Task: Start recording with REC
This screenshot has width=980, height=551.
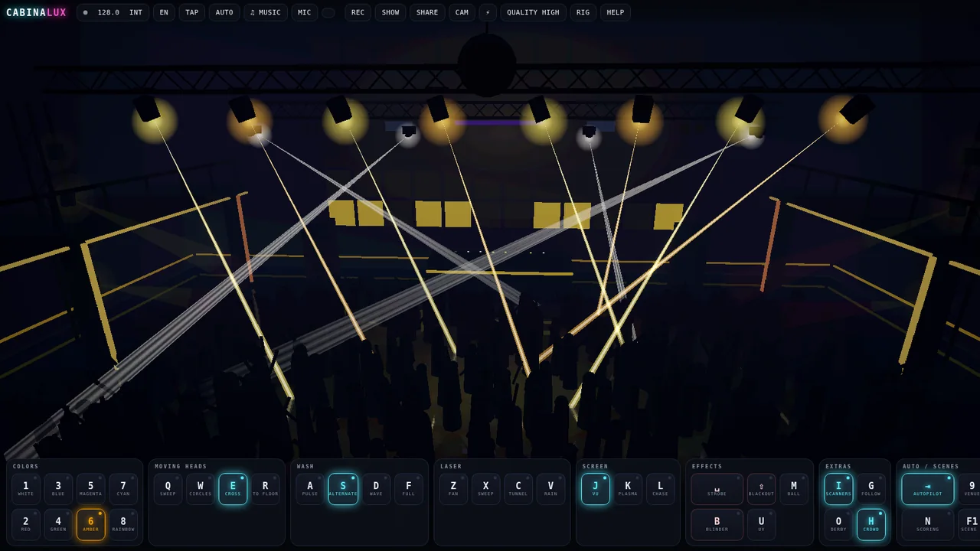Action: [x=358, y=12]
